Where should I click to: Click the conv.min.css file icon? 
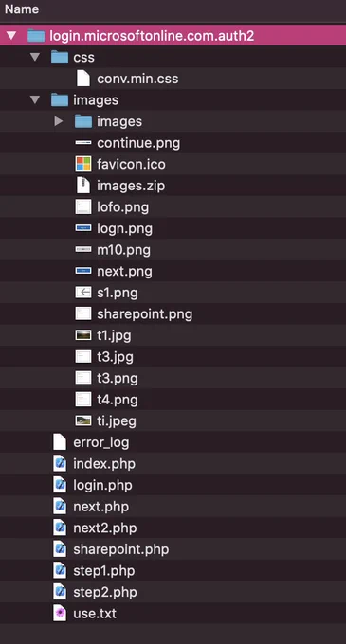point(83,79)
